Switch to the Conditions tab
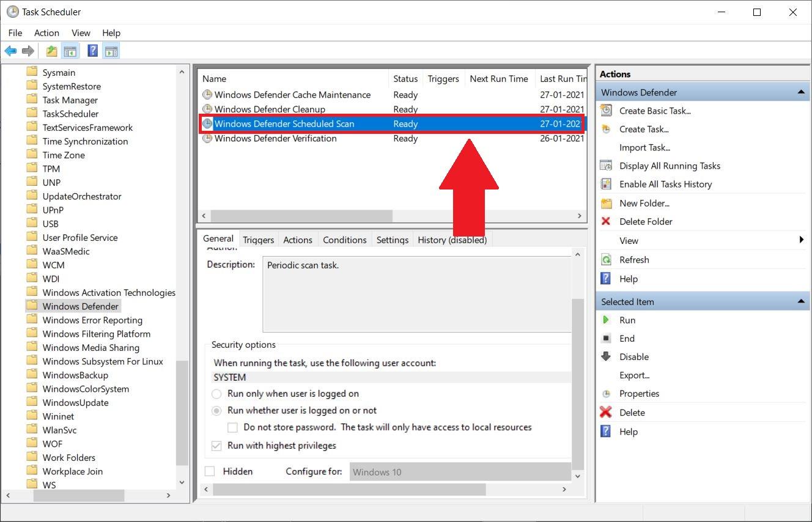Screen dimensions: 812x522 click(x=345, y=240)
